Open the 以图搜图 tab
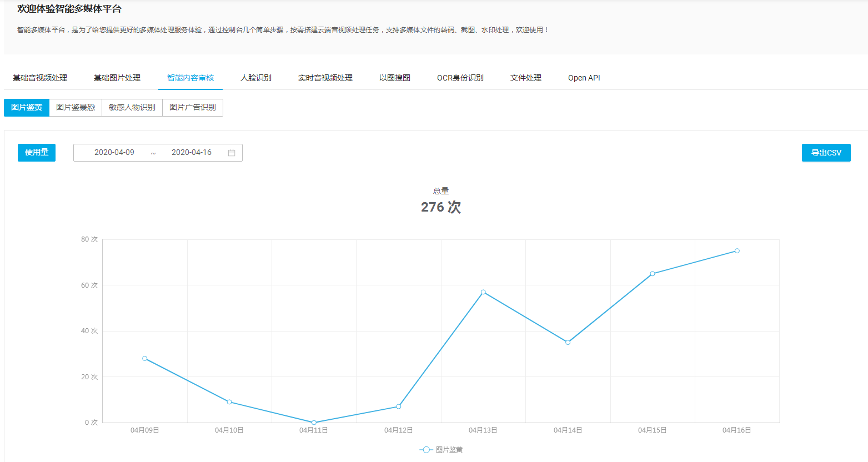Image resolution: width=868 pixels, height=462 pixels. point(395,78)
